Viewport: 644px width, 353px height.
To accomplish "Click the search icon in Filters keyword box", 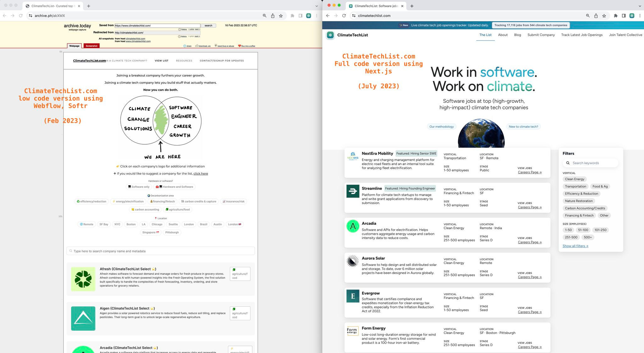I will click(x=568, y=163).
